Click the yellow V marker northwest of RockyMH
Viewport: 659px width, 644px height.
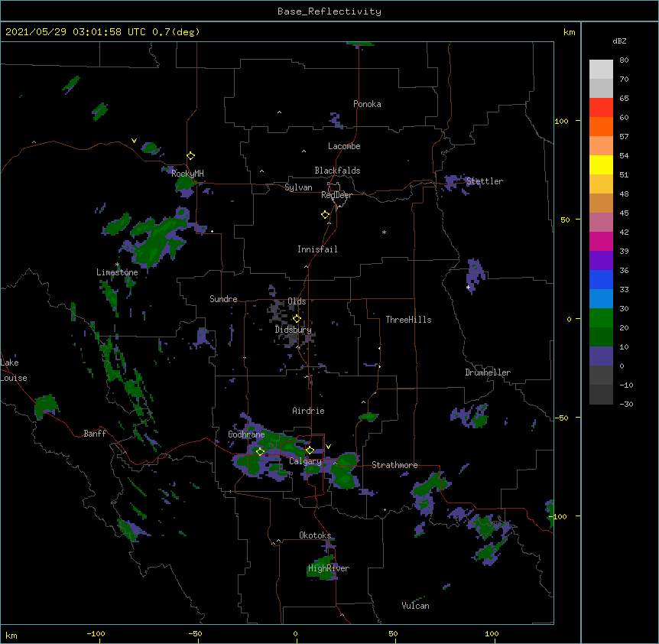[134, 141]
